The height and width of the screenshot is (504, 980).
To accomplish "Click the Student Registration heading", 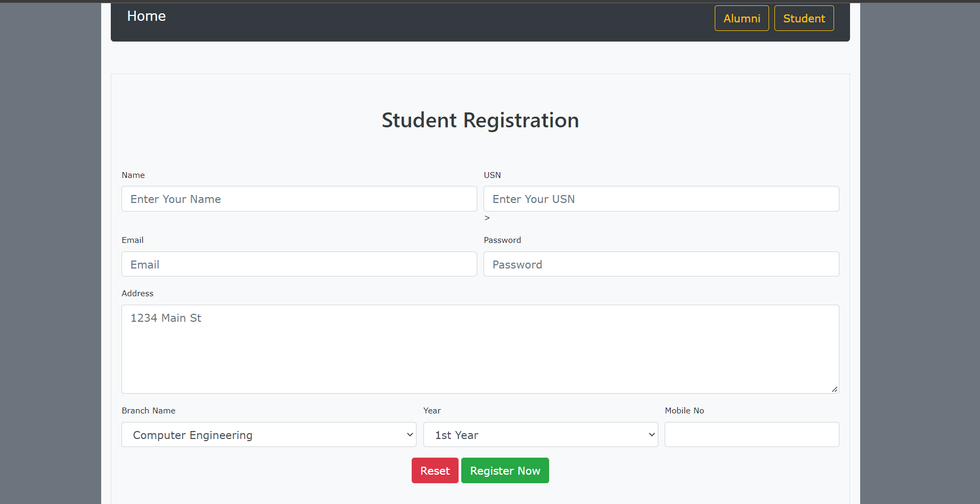I will [x=480, y=120].
